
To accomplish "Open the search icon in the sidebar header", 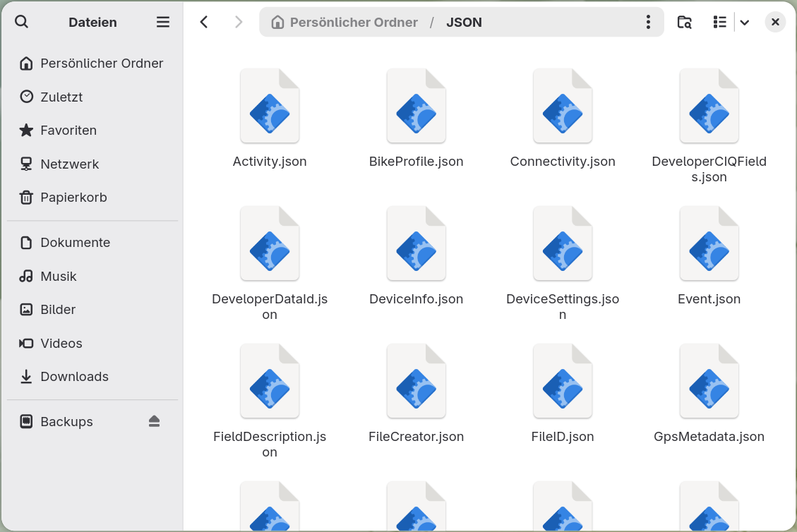I will (x=21, y=22).
